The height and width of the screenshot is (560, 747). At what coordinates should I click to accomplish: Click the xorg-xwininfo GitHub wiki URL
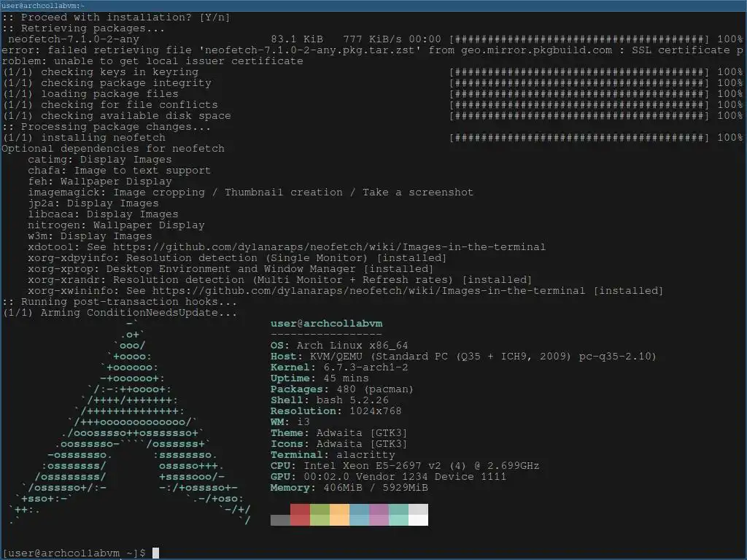(x=368, y=290)
